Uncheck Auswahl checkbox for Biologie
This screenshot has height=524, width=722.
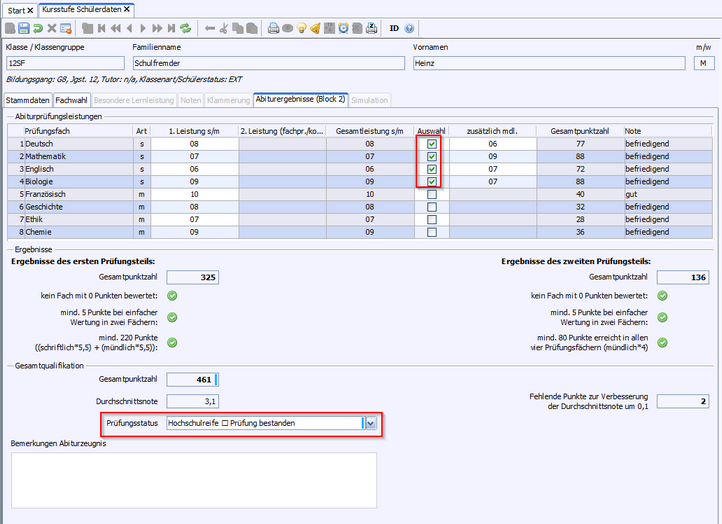coord(431,182)
